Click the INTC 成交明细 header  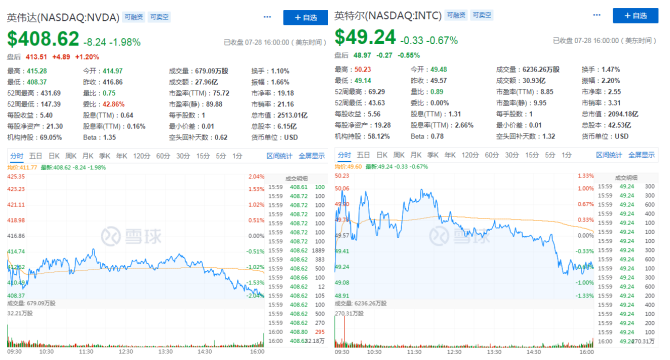point(626,178)
